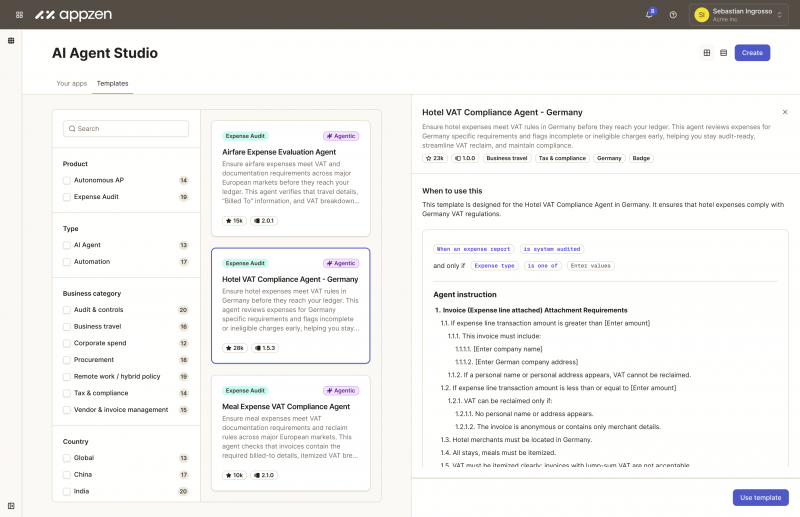
Task: Open the notifications bell
Action: (x=649, y=15)
